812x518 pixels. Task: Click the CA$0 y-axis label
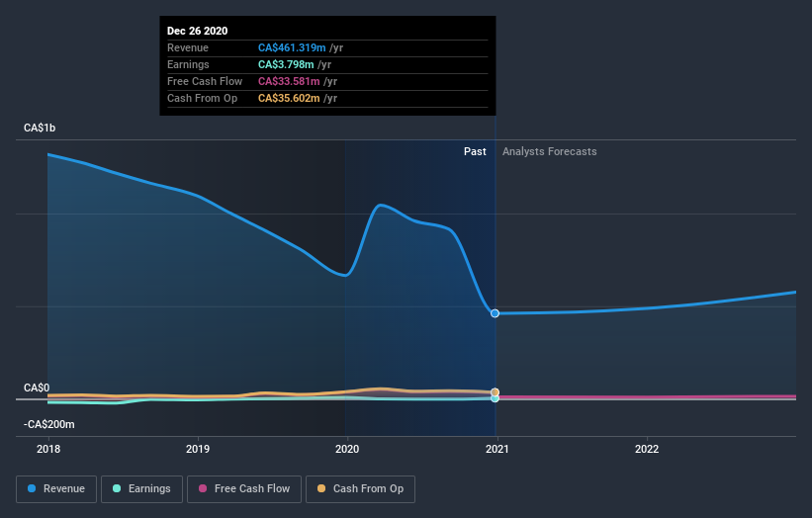click(x=37, y=388)
